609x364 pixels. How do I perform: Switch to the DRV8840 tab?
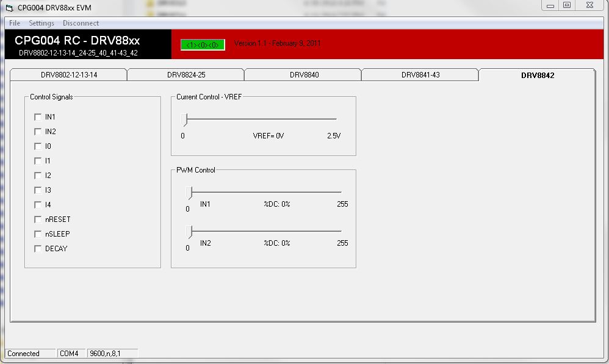pyautogui.click(x=304, y=75)
